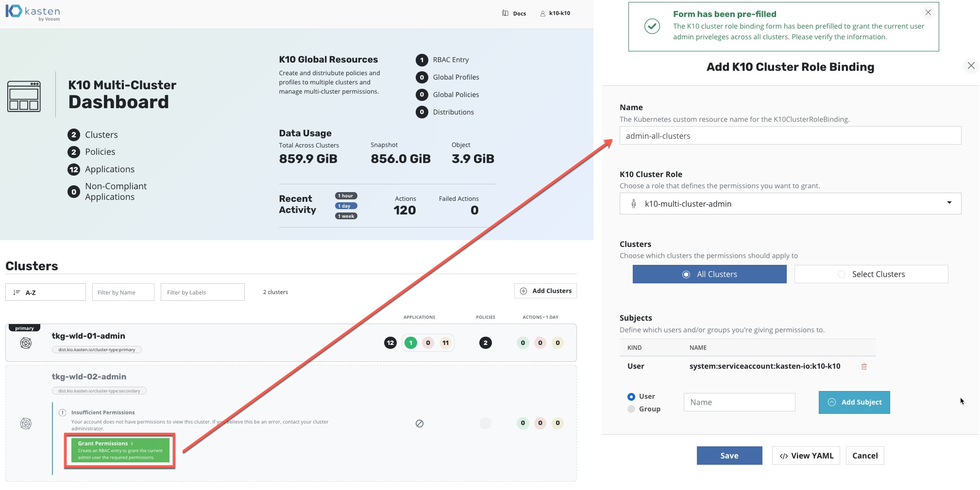Click the Filter by Labels field

(203, 292)
